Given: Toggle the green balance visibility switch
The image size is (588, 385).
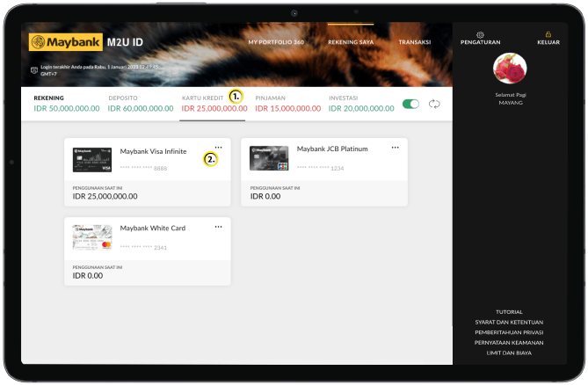Looking at the screenshot, I should click(x=410, y=104).
